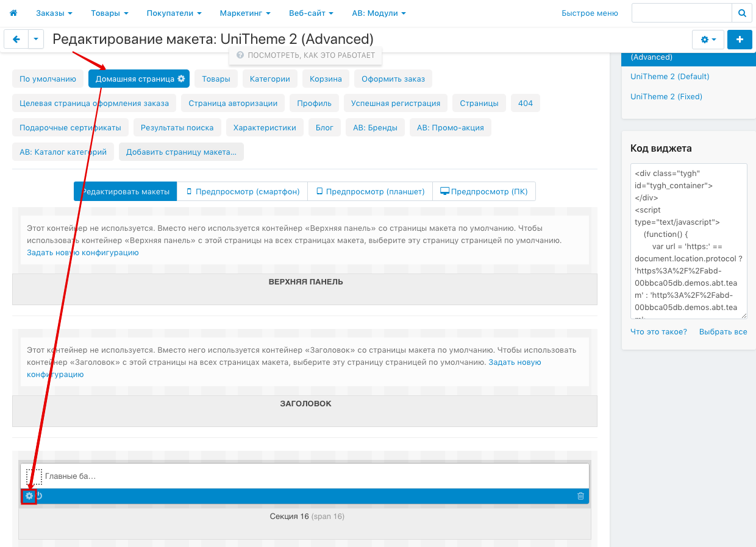This screenshot has height=547, width=756.
Task: Click the Выбрать все link
Action: click(722, 332)
